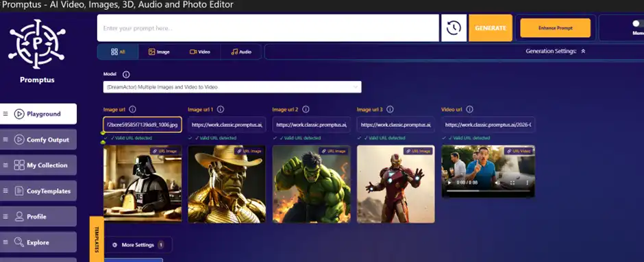Click URL Image badge on Iron Man image

(418, 151)
